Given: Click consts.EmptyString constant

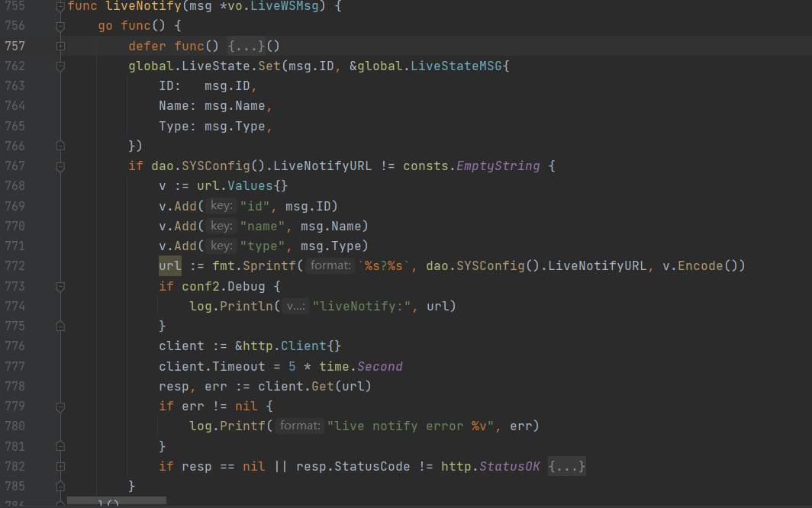Looking at the screenshot, I should point(472,166).
